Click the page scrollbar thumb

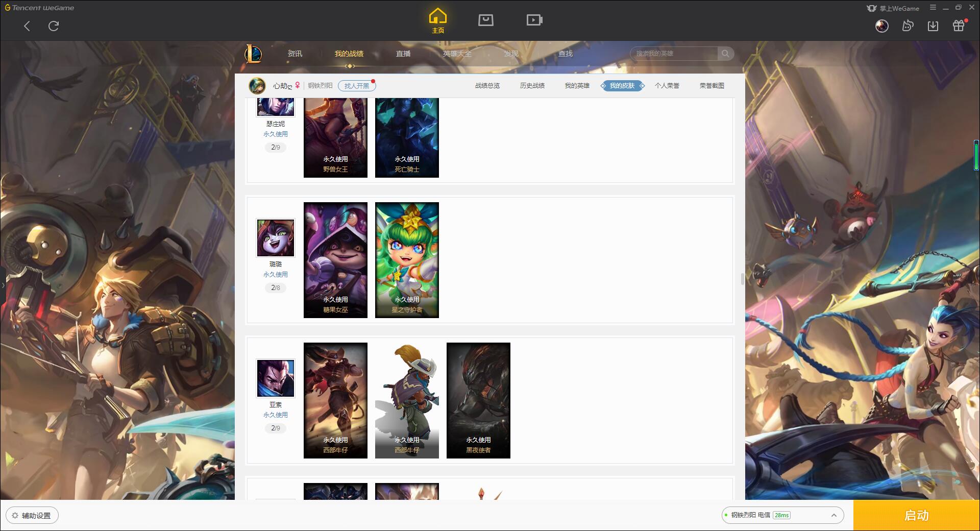742,279
